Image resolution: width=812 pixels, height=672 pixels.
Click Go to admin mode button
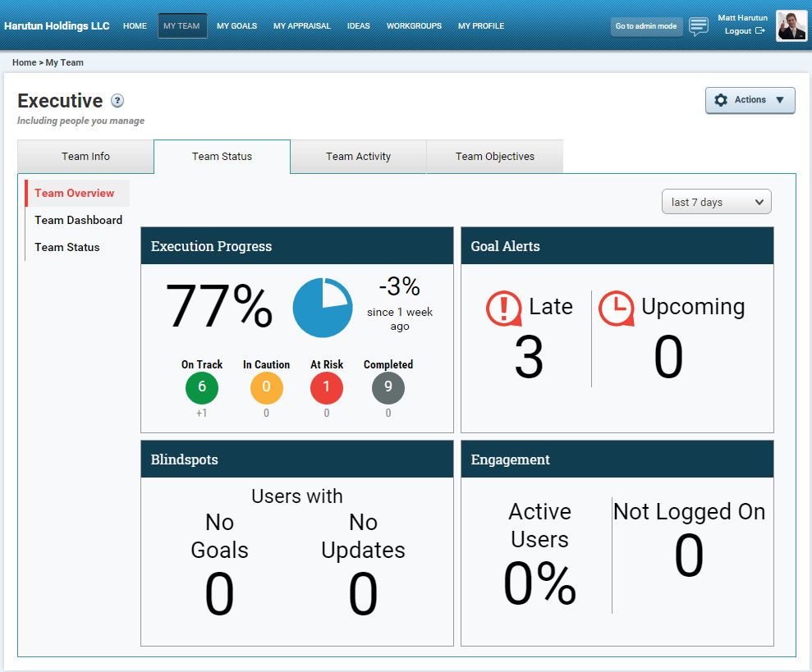[646, 26]
